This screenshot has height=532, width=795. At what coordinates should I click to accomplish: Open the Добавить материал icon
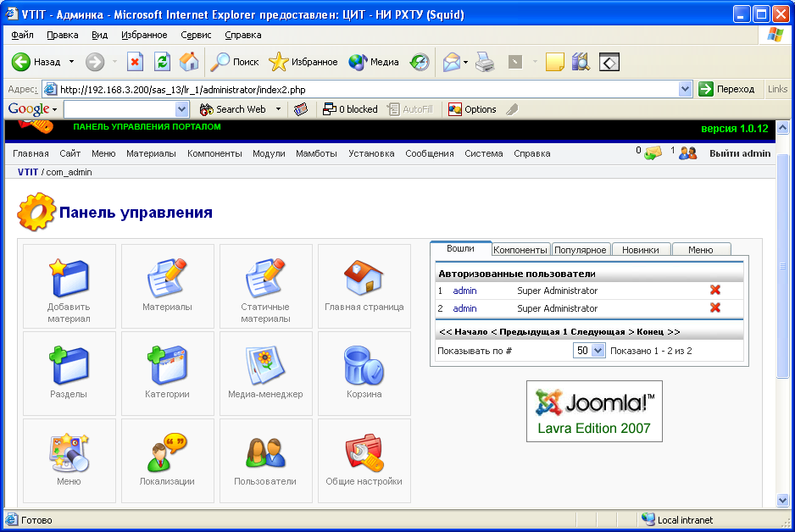coord(69,287)
